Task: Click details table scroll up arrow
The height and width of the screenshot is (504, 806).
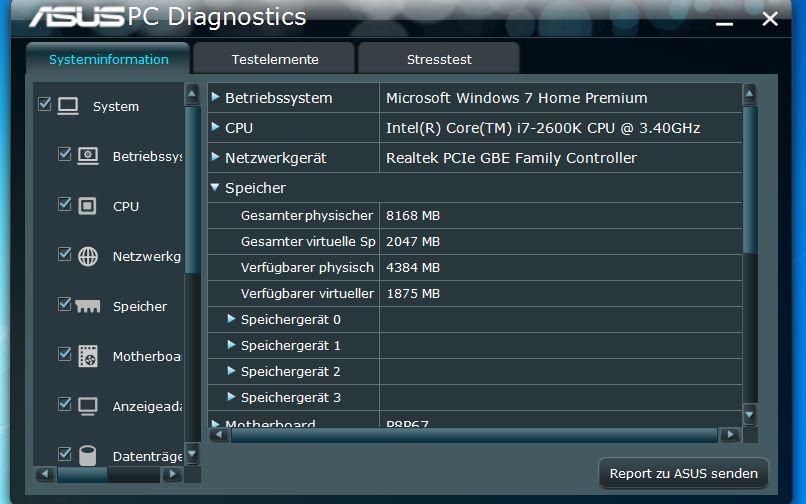Action: coord(749,95)
